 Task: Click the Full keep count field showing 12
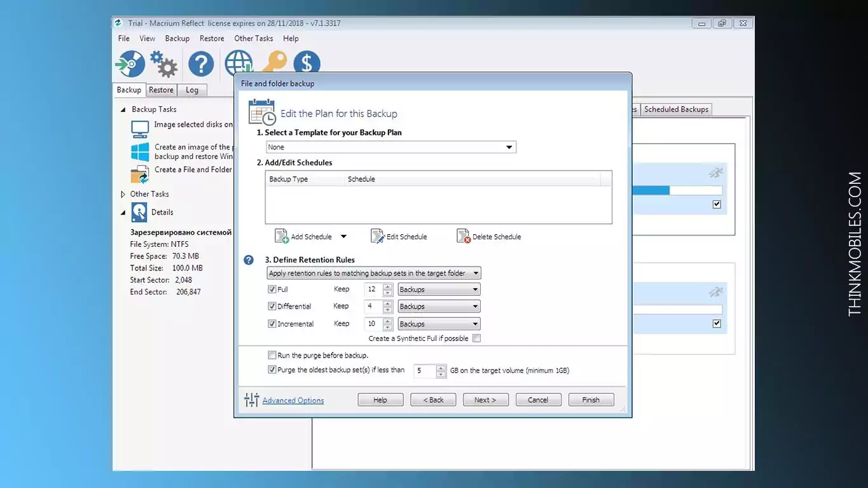click(x=374, y=289)
